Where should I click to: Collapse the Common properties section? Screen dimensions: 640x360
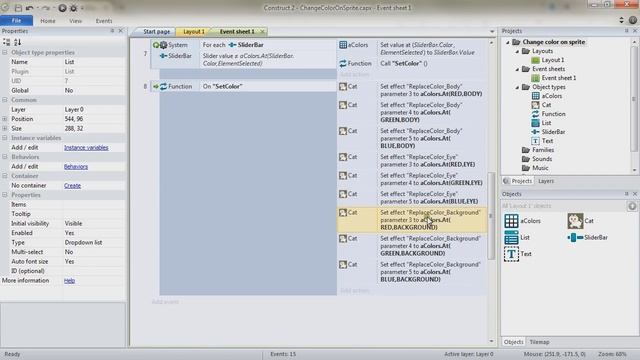(4, 100)
